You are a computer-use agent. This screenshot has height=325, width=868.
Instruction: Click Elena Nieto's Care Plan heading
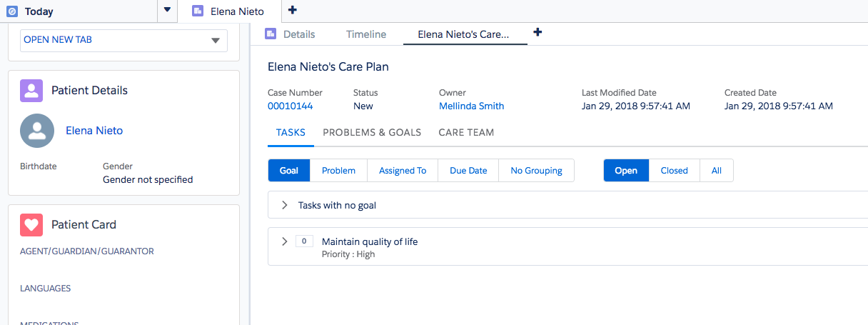[x=328, y=67]
